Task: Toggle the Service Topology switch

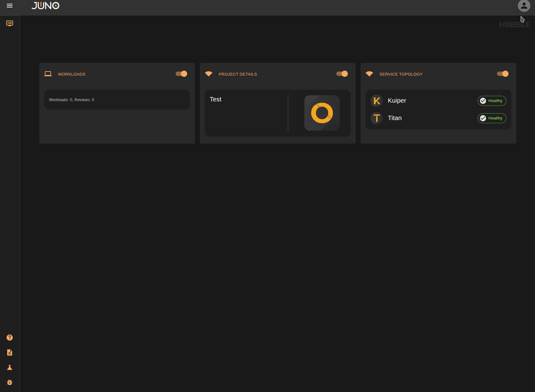Action: (502, 74)
